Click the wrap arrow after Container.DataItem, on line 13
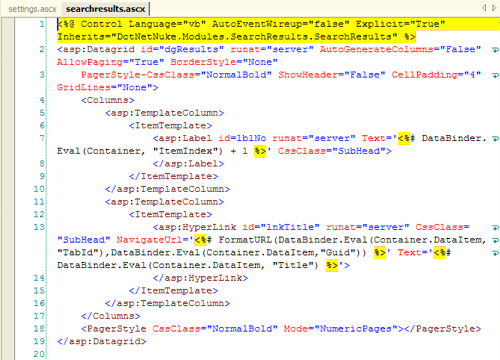Viewport: 500px width, 360px height. [x=495, y=240]
